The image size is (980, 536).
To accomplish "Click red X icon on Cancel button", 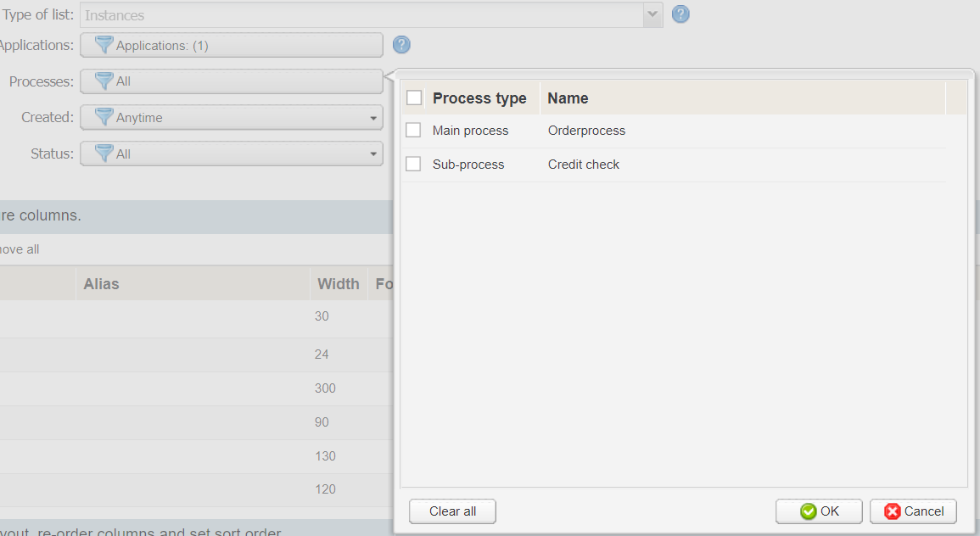I will tap(893, 511).
